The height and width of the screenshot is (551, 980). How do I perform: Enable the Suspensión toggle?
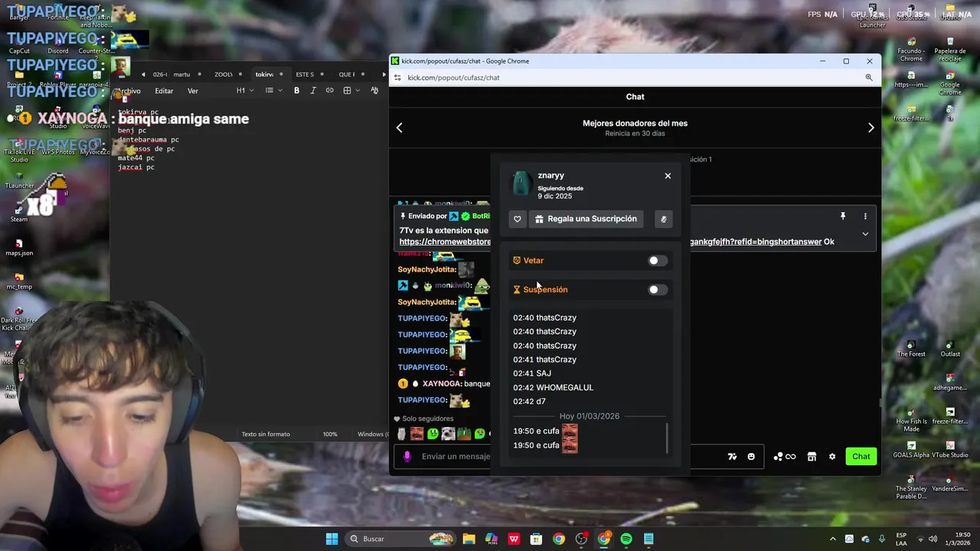pyautogui.click(x=657, y=290)
